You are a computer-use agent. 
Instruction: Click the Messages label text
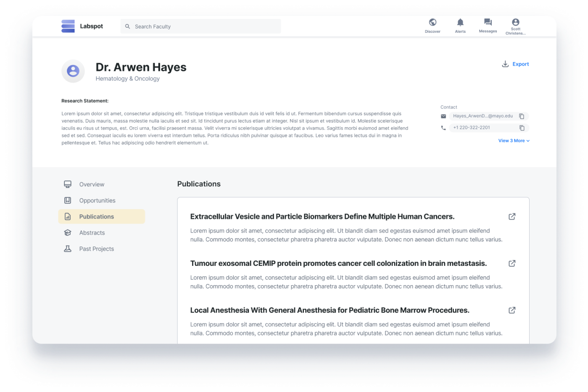pos(488,31)
